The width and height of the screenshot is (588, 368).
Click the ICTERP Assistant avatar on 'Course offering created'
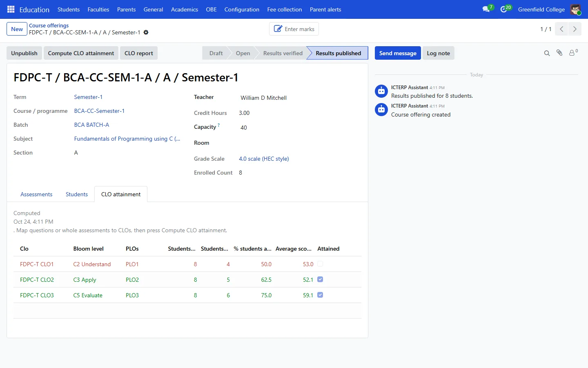click(x=381, y=110)
